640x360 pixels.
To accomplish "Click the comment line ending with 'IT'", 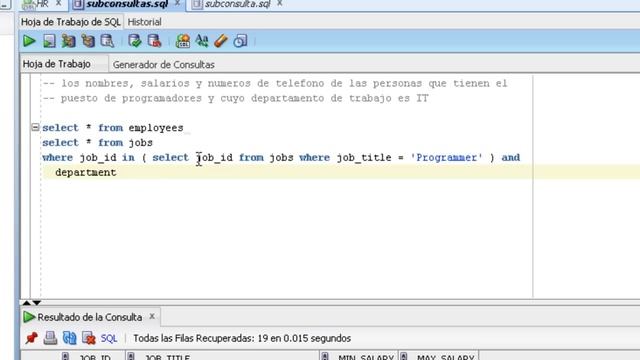I will (x=236, y=98).
